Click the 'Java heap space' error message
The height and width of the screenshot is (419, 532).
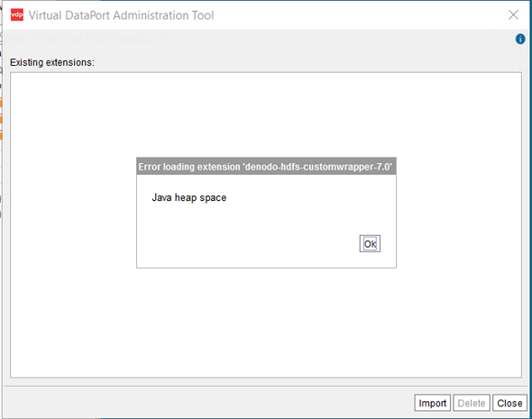pos(189,197)
